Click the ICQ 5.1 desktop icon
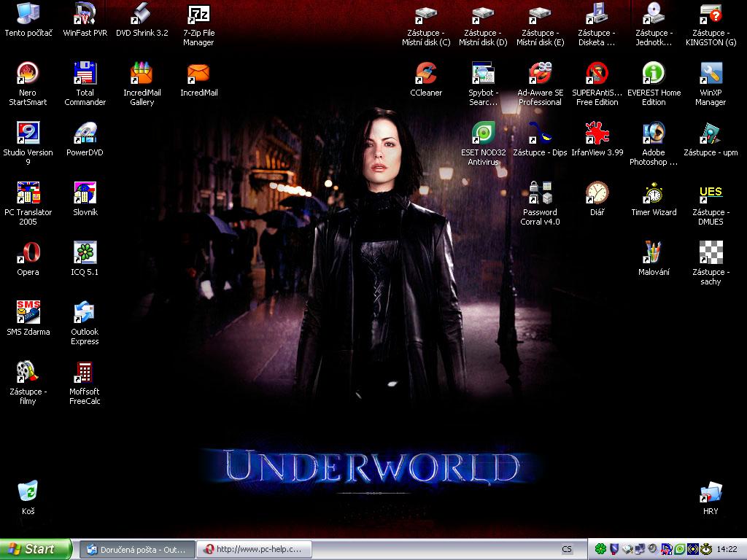This screenshot has width=747, height=560. point(85,253)
